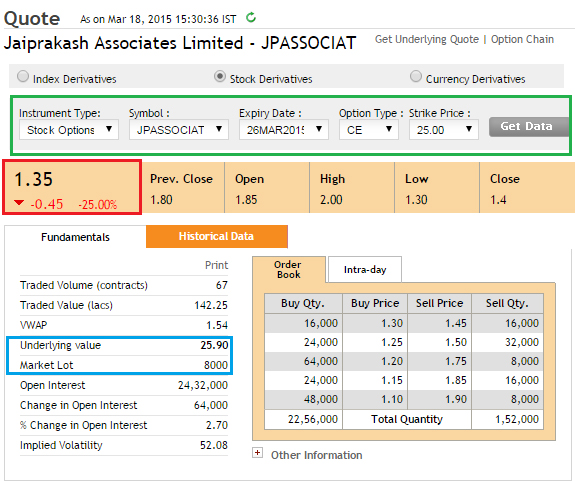Screen dimensions: 575x483
Task: Click % Change in Open Interest value 2.70
Action: pyautogui.click(x=217, y=425)
